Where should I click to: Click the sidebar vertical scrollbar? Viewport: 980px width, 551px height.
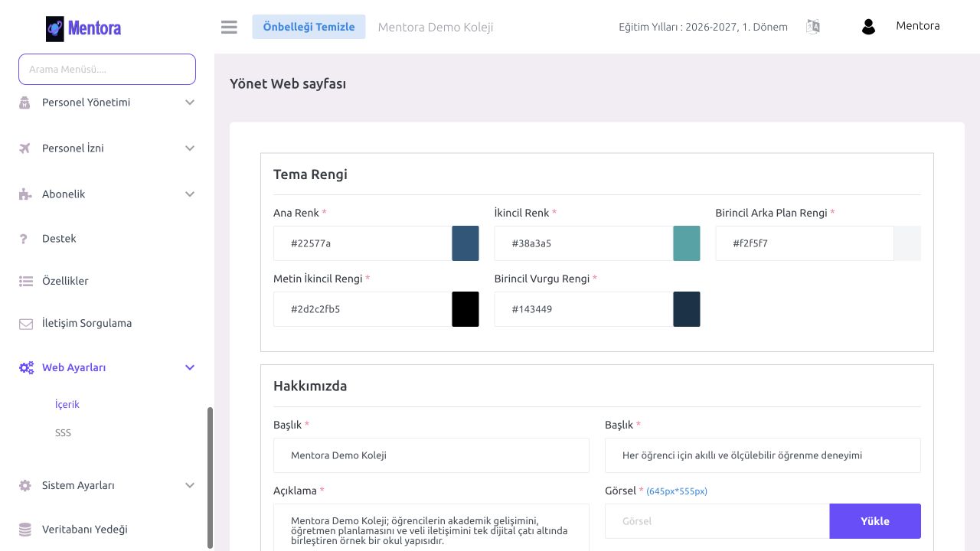[x=210, y=478]
